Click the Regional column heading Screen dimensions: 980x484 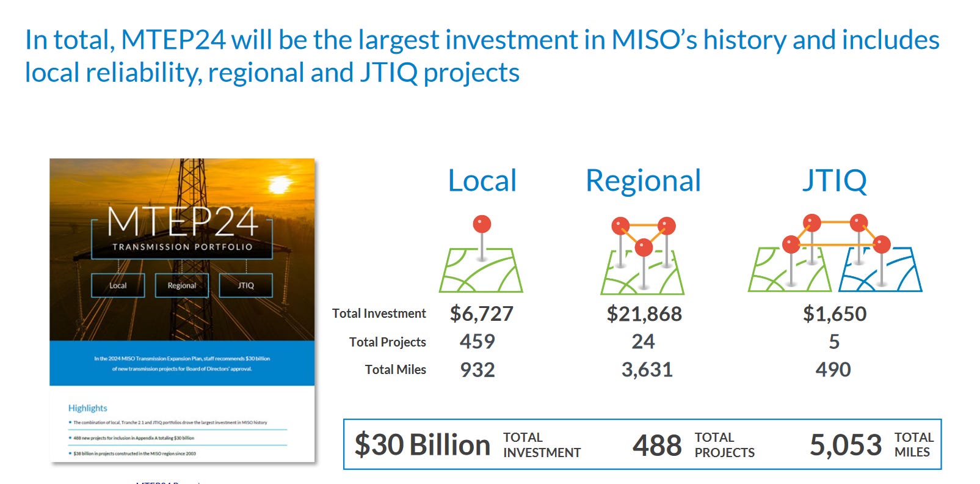(643, 182)
